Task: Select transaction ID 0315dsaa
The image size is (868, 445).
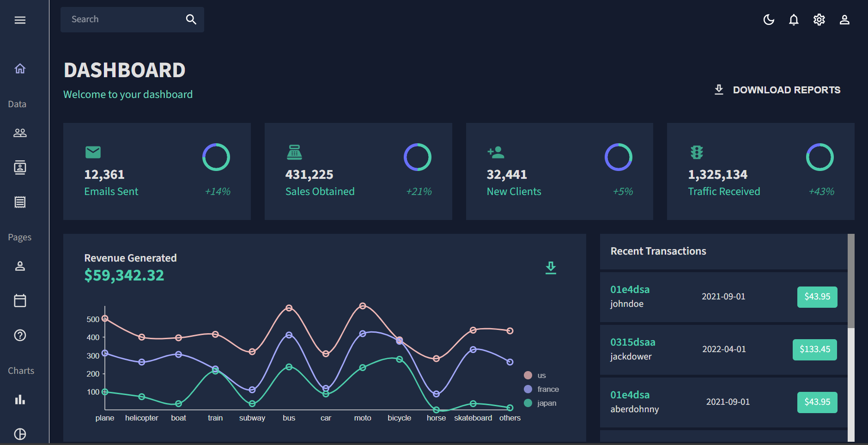Action: click(632, 342)
